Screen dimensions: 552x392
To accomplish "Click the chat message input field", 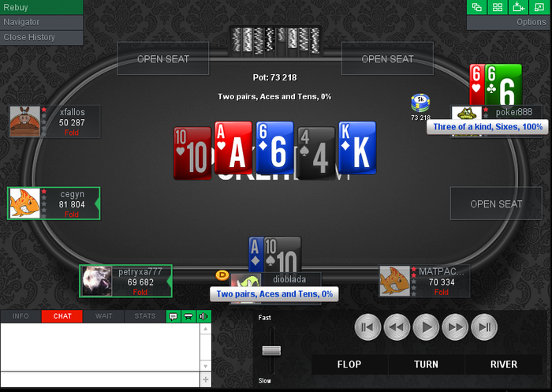I will tap(100, 379).
